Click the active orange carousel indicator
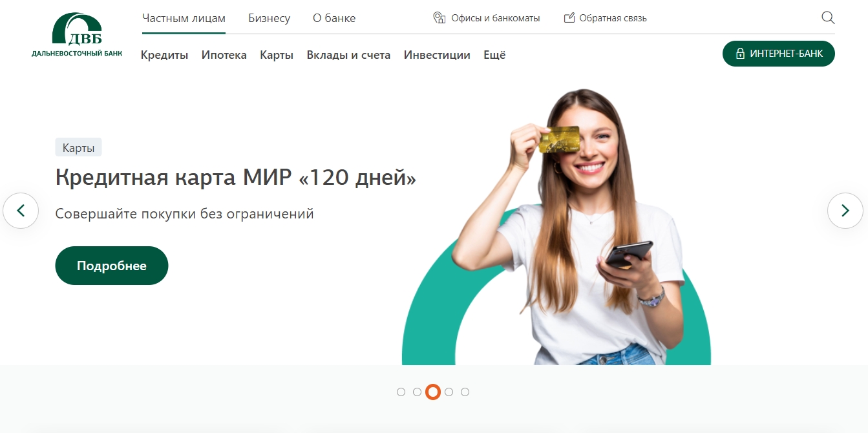Screen dimensions: 868x433 click(433, 392)
